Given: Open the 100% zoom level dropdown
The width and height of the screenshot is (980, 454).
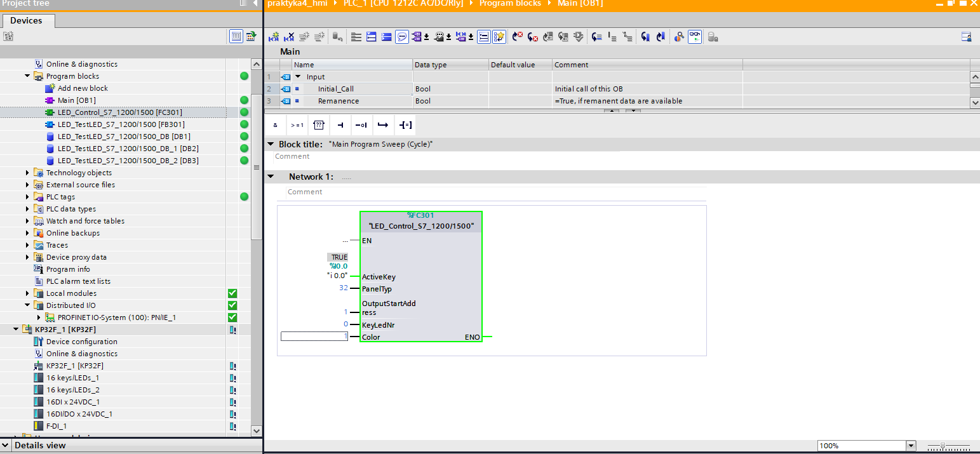Looking at the screenshot, I should tap(911, 446).
